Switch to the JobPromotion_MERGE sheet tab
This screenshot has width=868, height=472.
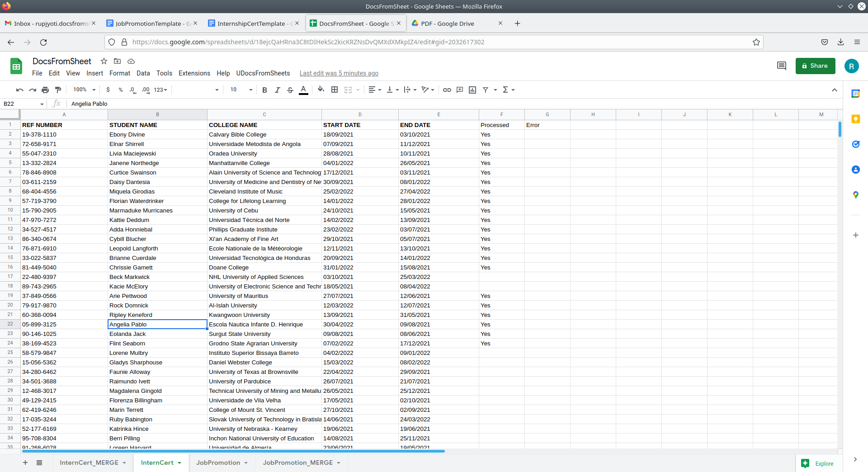(298, 463)
